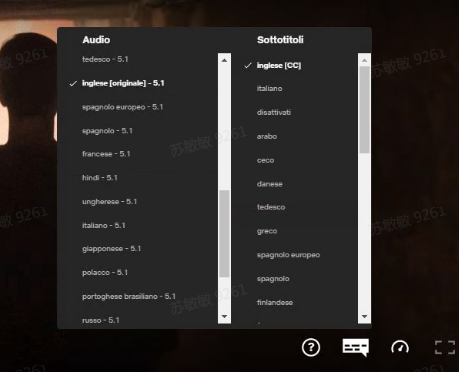
Task: Click the Sottotitoli scrollbar thumb
Action: click(364, 110)
